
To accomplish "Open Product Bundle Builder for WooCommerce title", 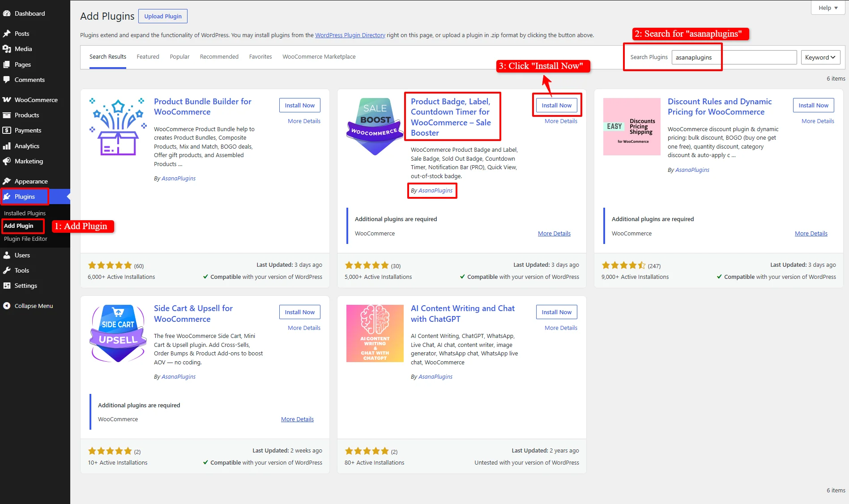I will point(202,107).
